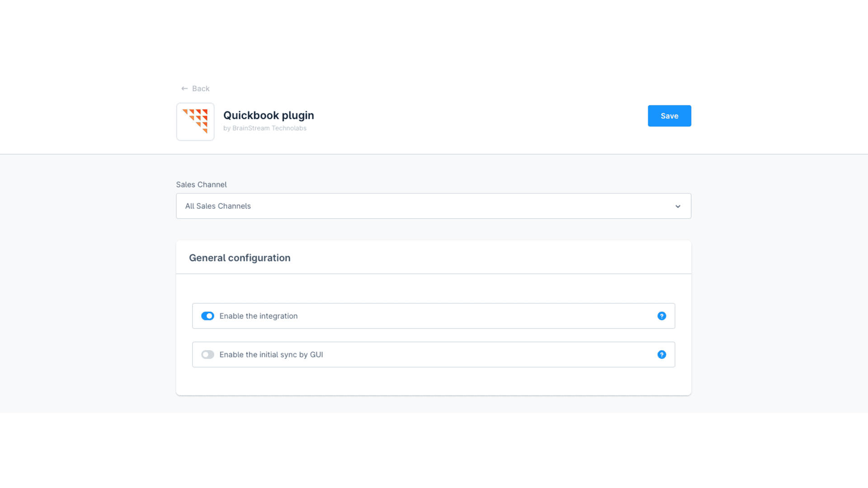Click the "by BrainStream Technolabs" vendor text
Screen dimensions: 868x488
(265, 128)
